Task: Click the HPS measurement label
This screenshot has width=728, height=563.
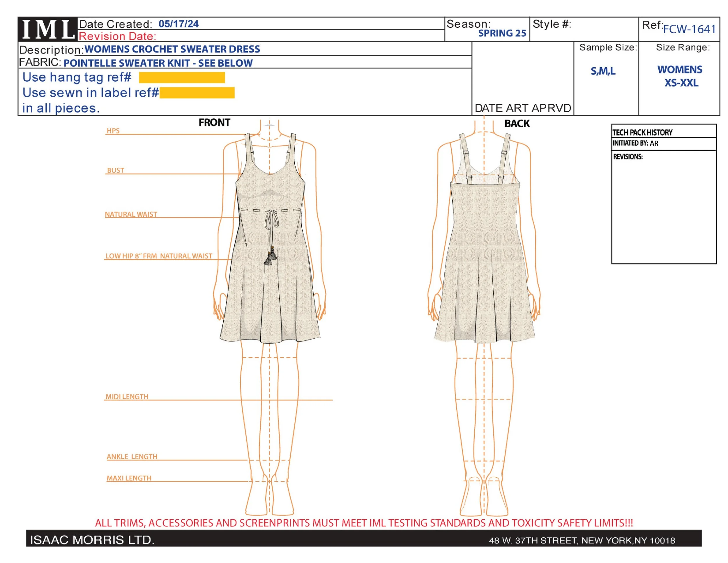Action: click(x=113, y=131)
